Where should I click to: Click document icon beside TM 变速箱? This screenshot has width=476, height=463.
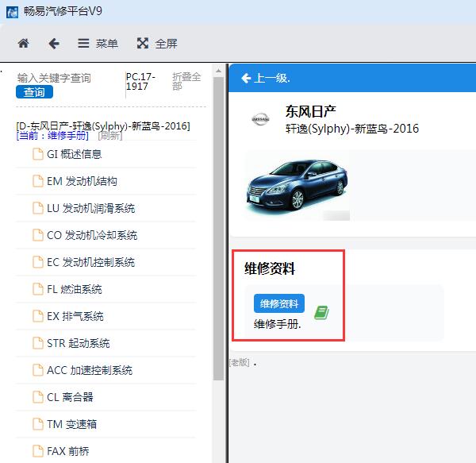(38, 424)
